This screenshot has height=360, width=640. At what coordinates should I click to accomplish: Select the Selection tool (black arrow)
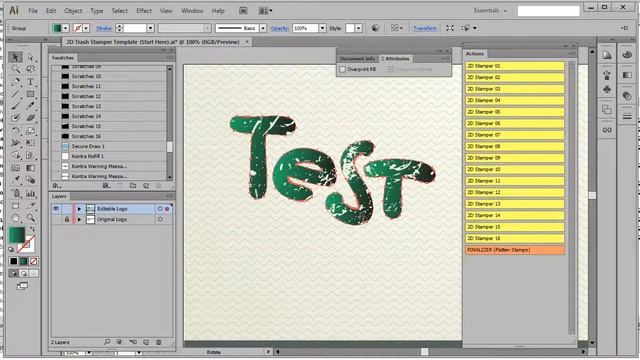pyautogui.click(x=16, y=57)
